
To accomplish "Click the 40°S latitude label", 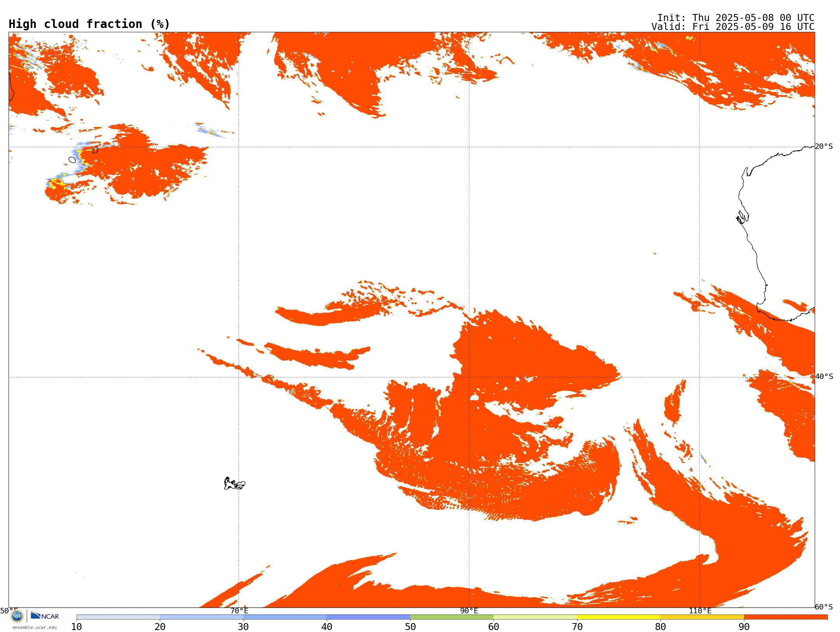I will (824, 377).
